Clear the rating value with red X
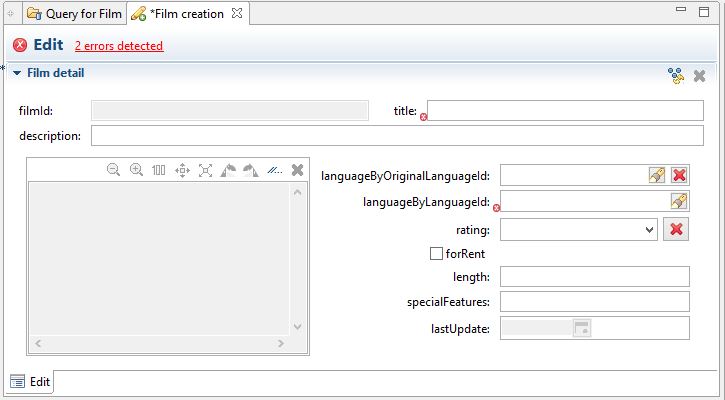 [x=676, y=230]
